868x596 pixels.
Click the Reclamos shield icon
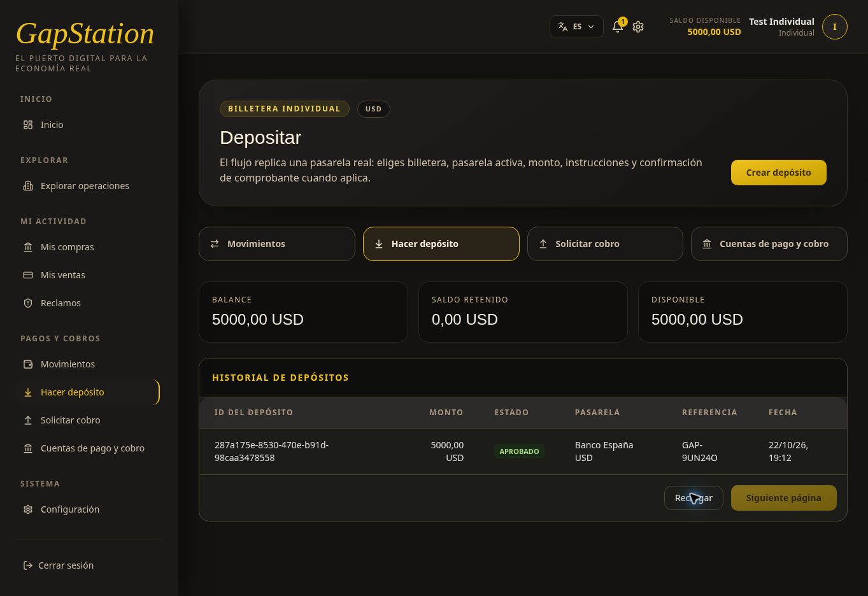click(28, 303)
